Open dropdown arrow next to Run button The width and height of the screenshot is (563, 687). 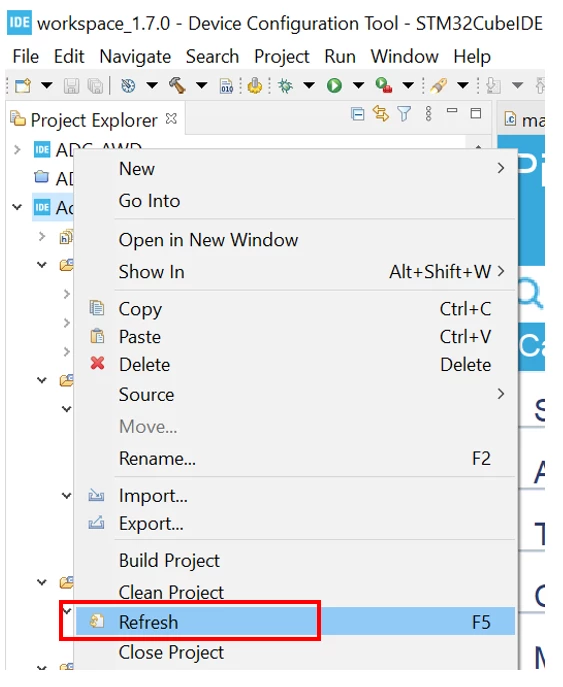pos(358,85)
